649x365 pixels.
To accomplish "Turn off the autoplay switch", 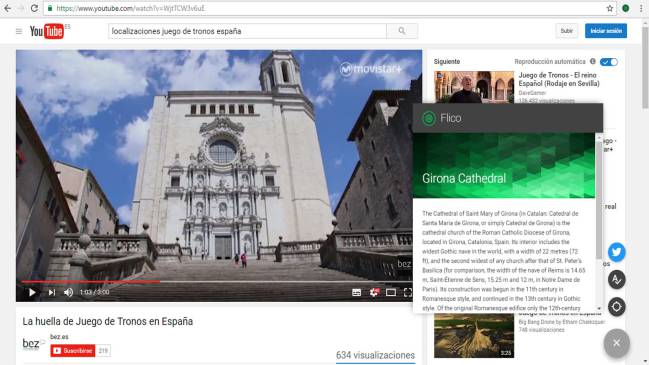I will click(x=609, y=62).
